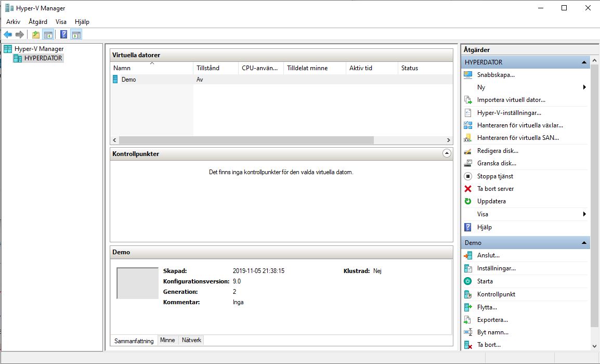This screenshot has height=364, width=600.
Task: Click the Back arrow toolbar icon
Action: (8, 34)
